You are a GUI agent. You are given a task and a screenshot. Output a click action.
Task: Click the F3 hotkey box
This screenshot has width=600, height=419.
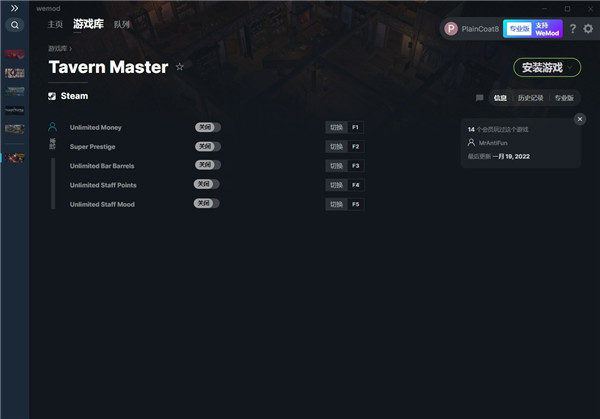point(355,166)
